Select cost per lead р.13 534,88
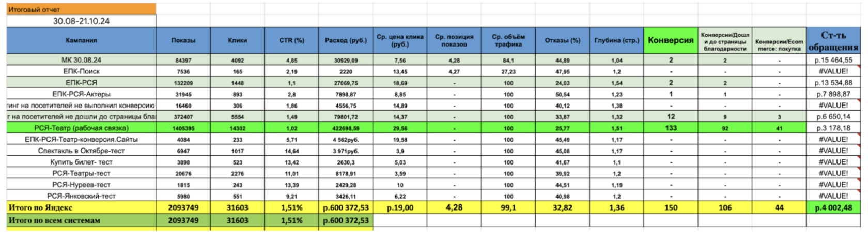Screen dimensions: 868x239 click(x=833, y=83)
